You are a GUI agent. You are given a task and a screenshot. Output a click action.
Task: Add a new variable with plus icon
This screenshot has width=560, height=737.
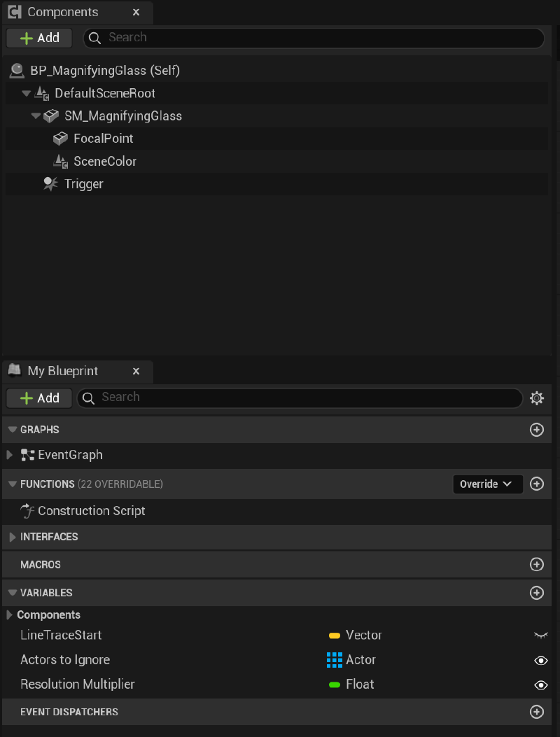(x=537, y=593)
